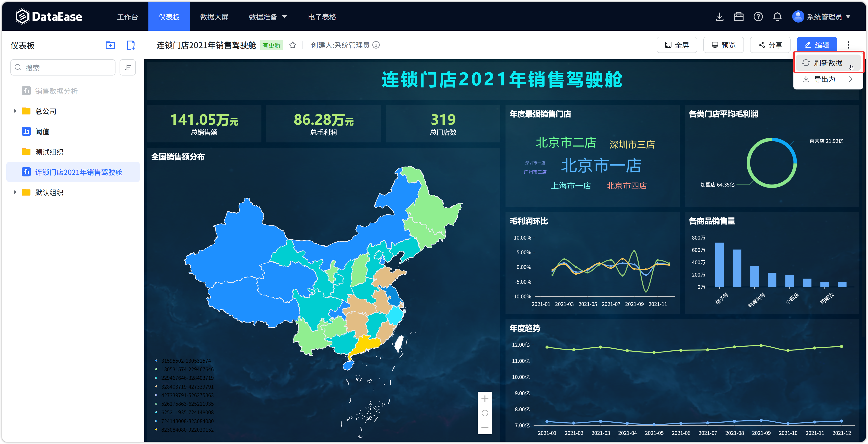
Task: Go to the 工作台 tab
Action: pos(127,17)
